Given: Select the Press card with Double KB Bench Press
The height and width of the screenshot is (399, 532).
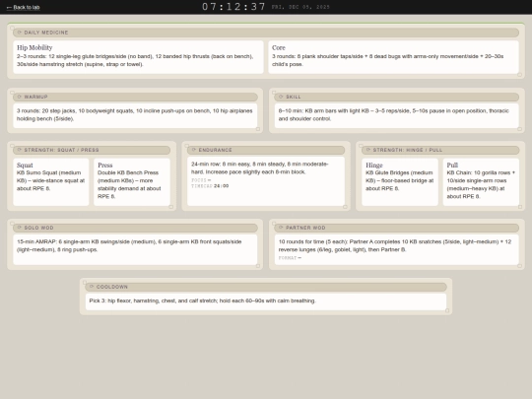Looking at the screenshot, I should point(132,181).
